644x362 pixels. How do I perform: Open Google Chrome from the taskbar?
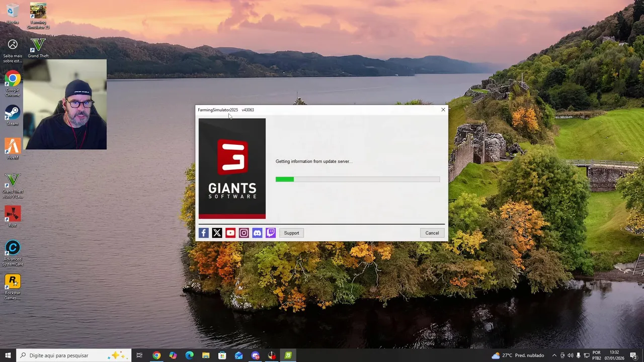coord(156,355)
